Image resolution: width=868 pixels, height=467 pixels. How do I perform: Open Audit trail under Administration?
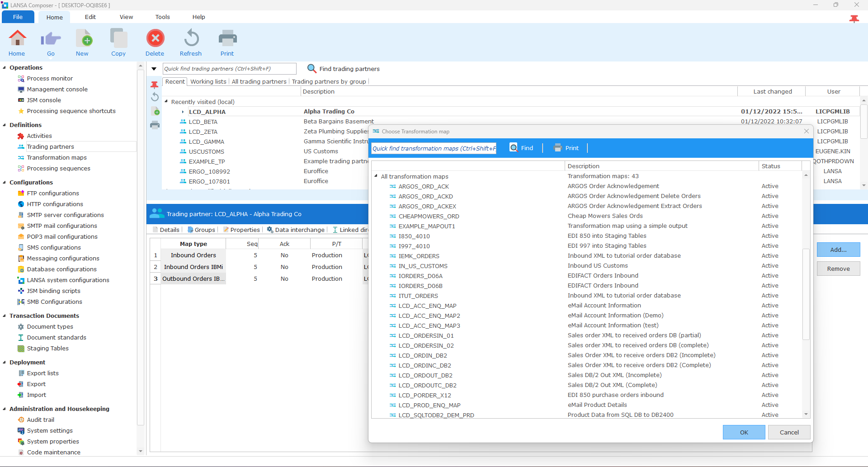tap(41, 420)
